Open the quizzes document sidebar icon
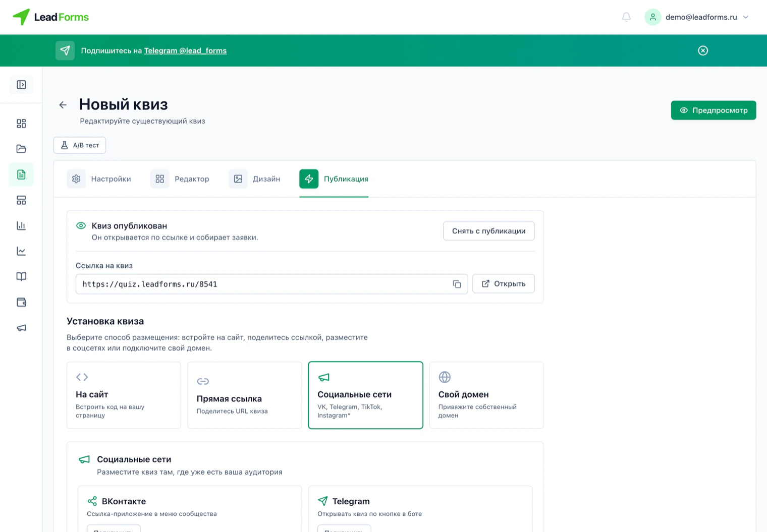This screenshot has height=532, width=767. tap(21, 174)
